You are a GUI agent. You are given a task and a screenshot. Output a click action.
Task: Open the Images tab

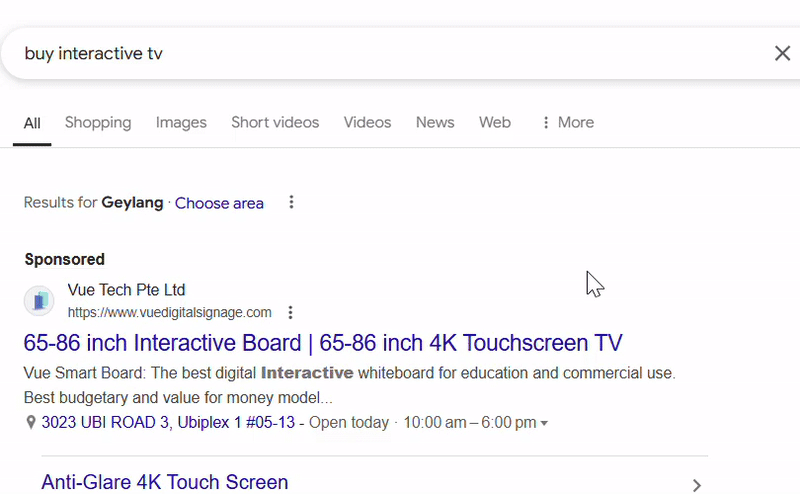[181, 123]
